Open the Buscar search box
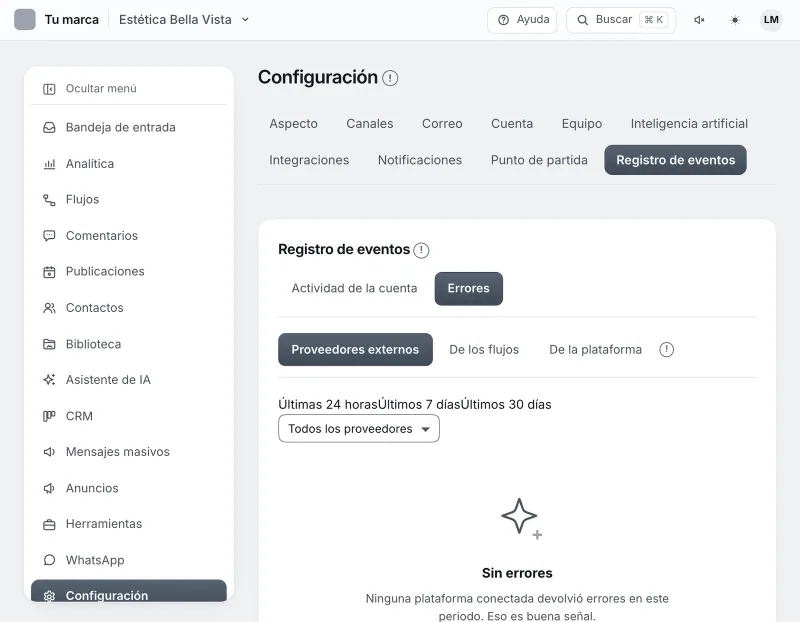The width and height of the screenshot is (800, 622). [621, 20]
